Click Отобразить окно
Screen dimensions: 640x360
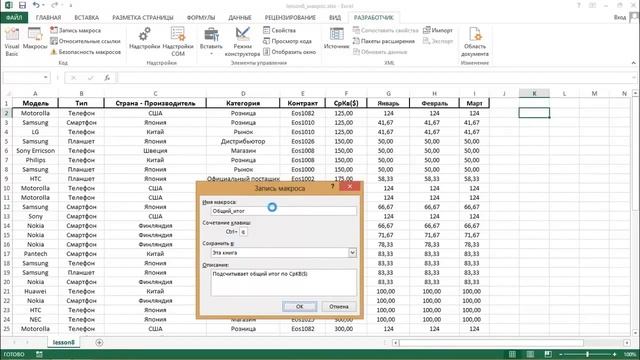coord(289,52)
